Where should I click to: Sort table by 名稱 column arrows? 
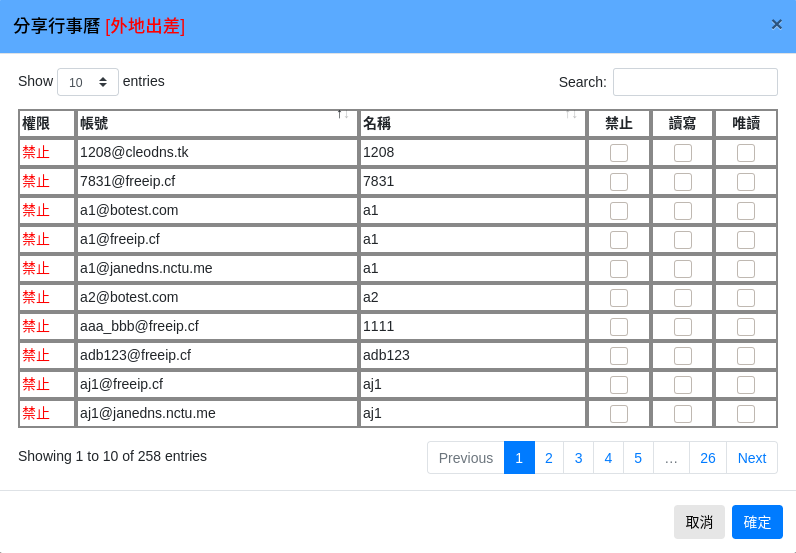(570, 114)
